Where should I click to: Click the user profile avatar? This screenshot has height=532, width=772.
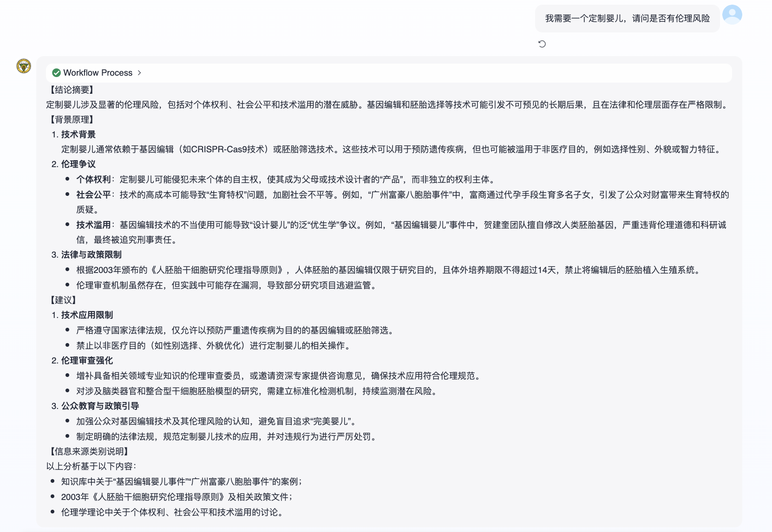732,15
